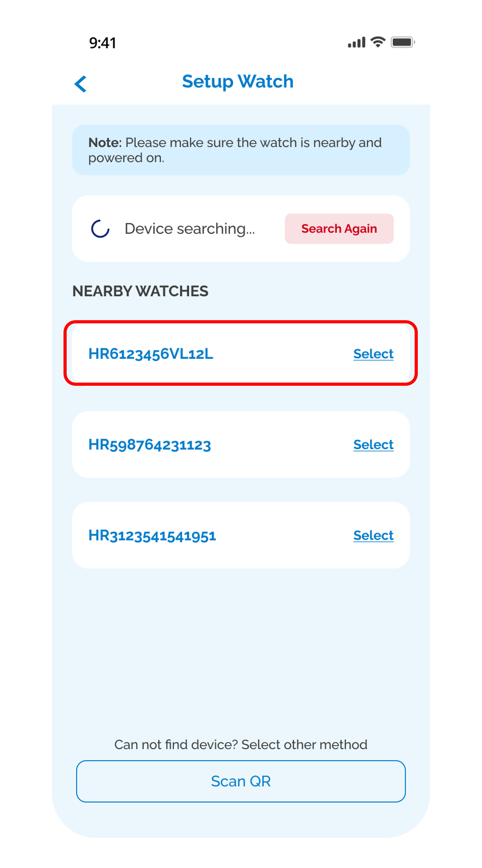Click the Wi-Fi status icon
482x868 pixels.
coord(378,42)
